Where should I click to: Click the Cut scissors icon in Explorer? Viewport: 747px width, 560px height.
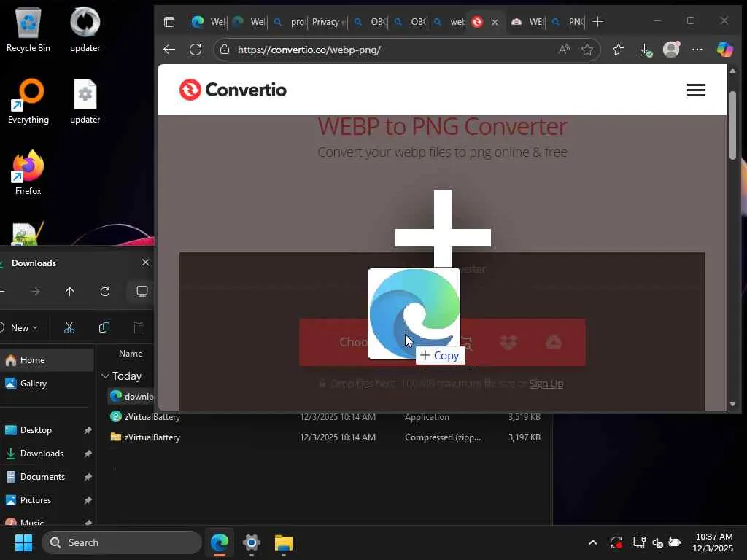click(69, 327)
